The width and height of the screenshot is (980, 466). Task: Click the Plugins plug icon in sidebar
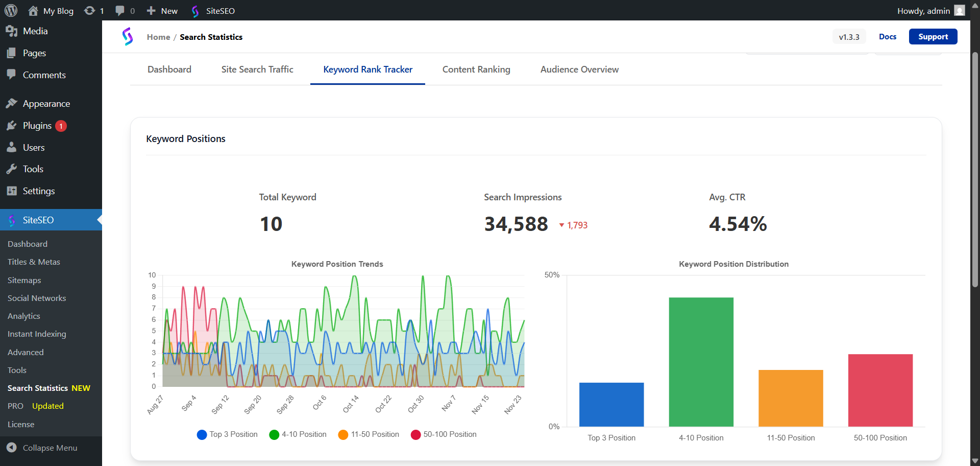[12, 125]
